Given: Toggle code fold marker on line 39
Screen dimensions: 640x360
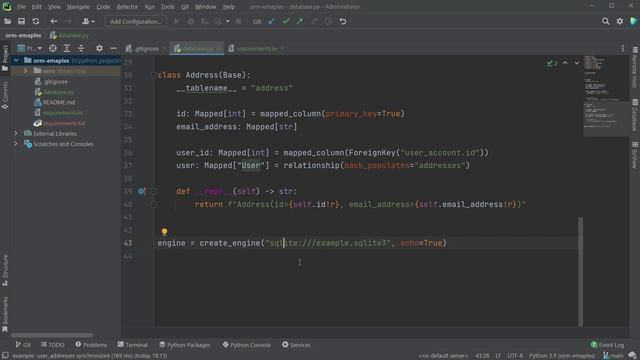Looking at the screenshot, I should coord(154,191).
